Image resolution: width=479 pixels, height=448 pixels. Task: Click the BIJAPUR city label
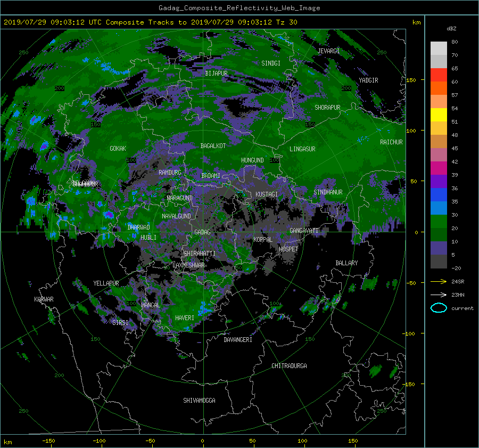[216, 74]
